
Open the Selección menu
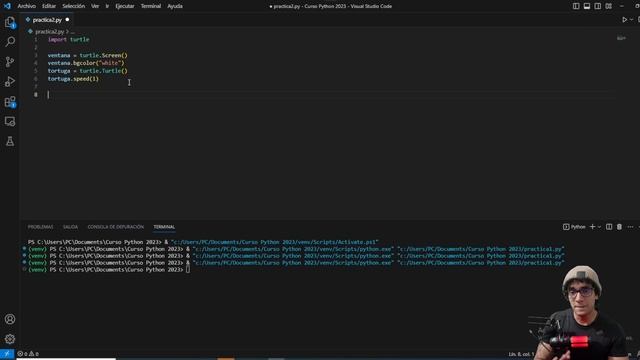[73, 6]
